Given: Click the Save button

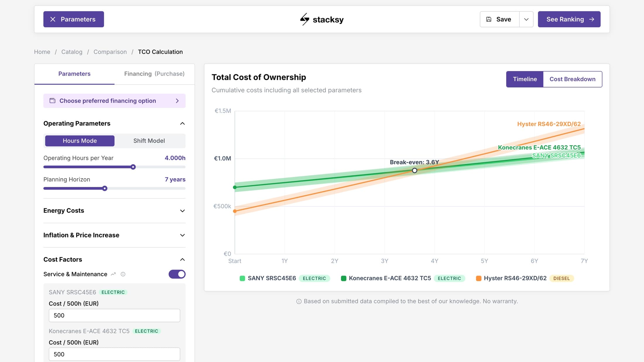Looking at the screenshot, I should point(500,19).
